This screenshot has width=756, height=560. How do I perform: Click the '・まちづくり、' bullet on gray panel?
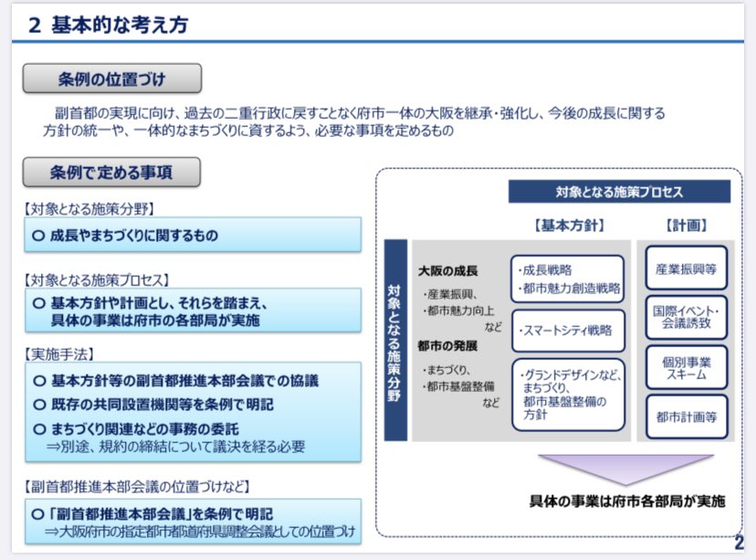pyautogui.click(x=447, y=370)
